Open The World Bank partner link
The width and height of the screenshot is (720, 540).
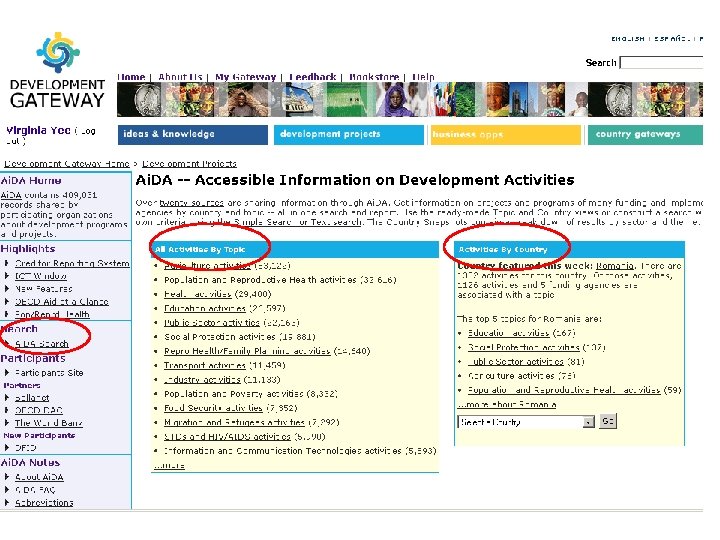(x=49, y=423)
